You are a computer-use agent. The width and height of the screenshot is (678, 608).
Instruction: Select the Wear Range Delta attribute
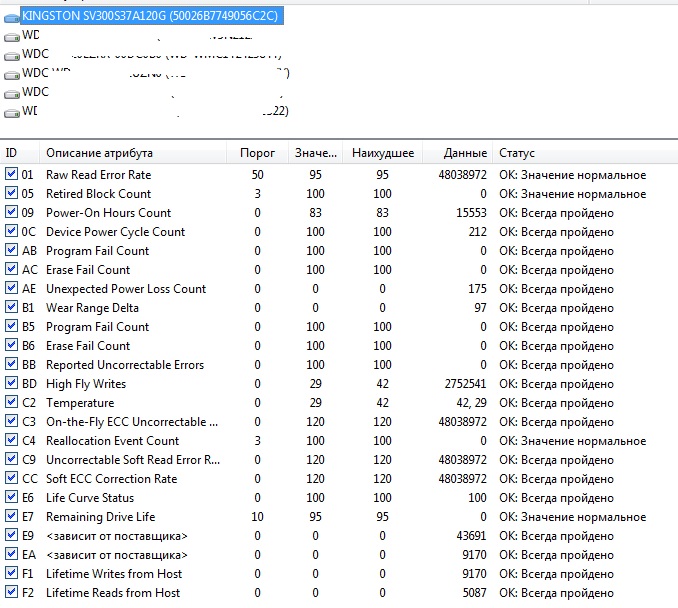(x=92, y=308)
